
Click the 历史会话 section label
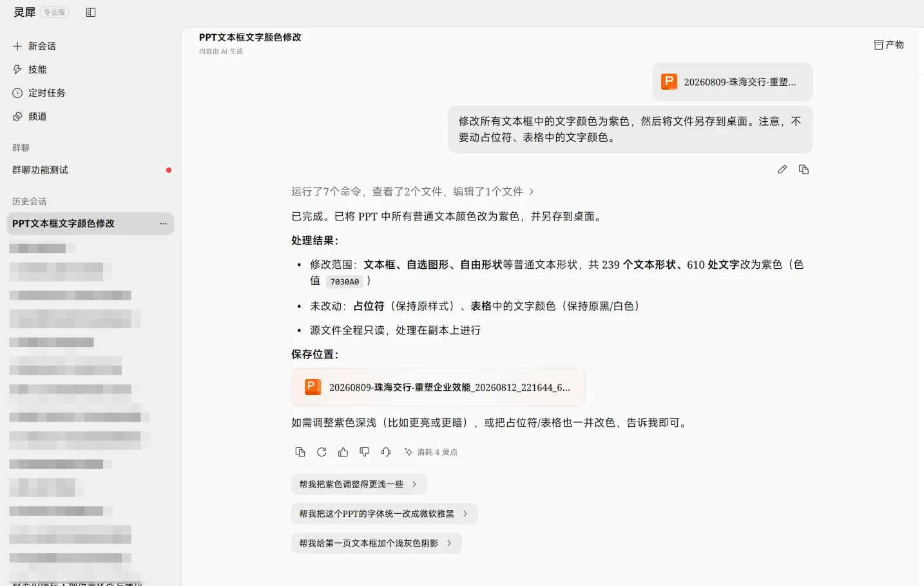(30, 201)
